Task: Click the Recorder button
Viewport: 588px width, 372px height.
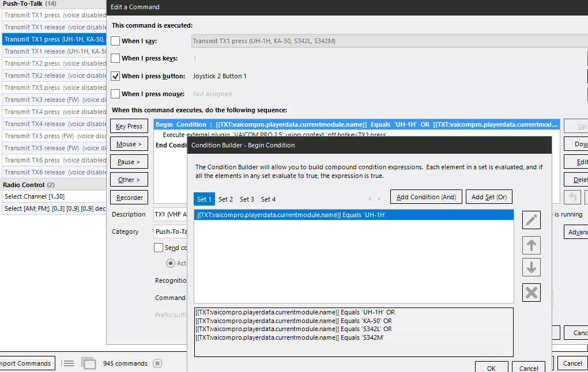Action: [129, 198]
